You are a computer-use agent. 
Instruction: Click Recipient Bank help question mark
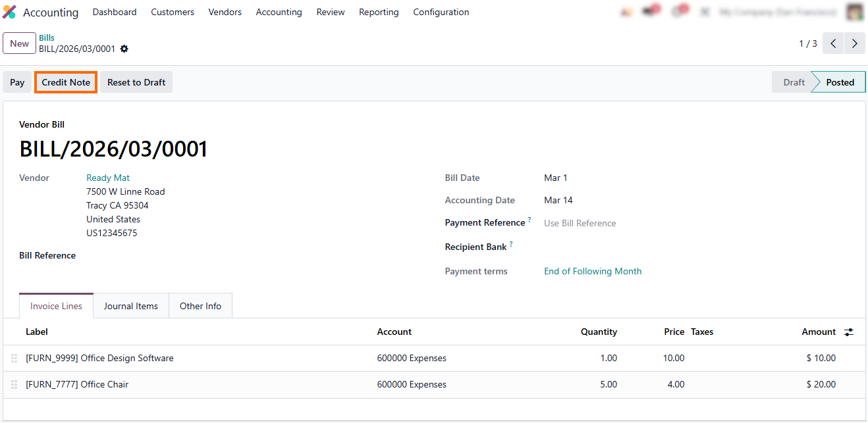(x=511, y=245)
